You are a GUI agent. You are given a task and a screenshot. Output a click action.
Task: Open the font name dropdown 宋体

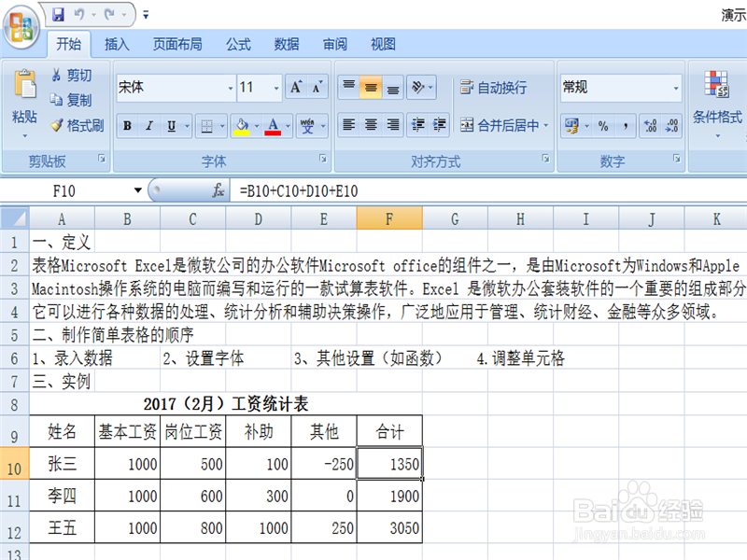[x=230, y=88]
